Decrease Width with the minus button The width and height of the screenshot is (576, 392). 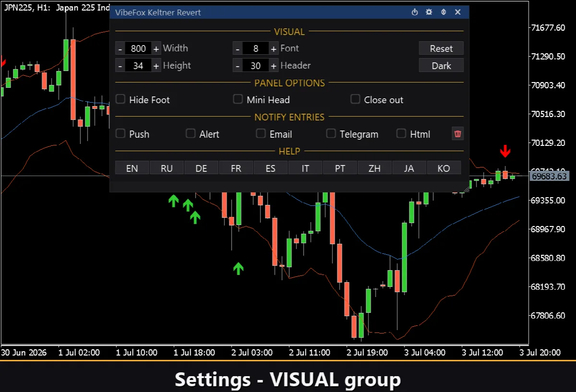tap(120, 48)
